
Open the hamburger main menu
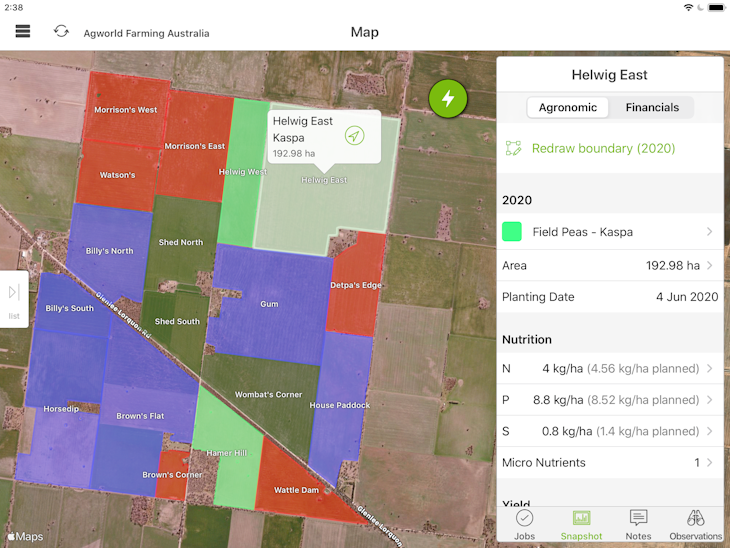coord(23,31)
